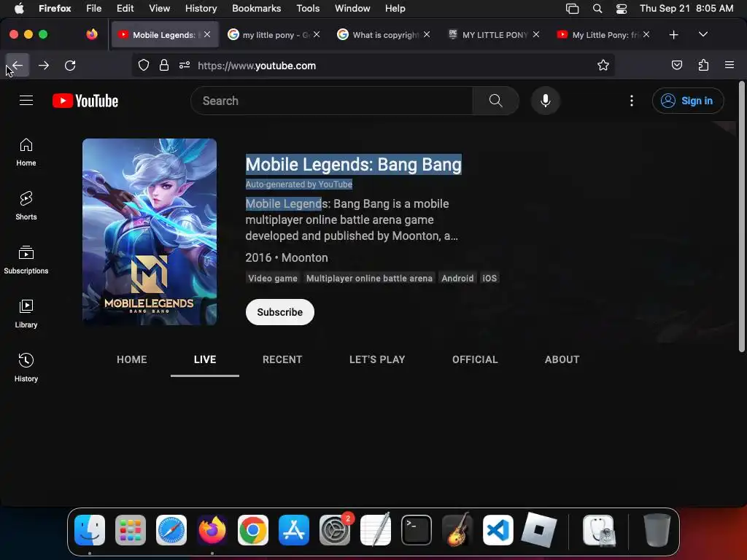Select the LIVE channel tab
Viewport: 747px width, 560px height.
[205, 359]
